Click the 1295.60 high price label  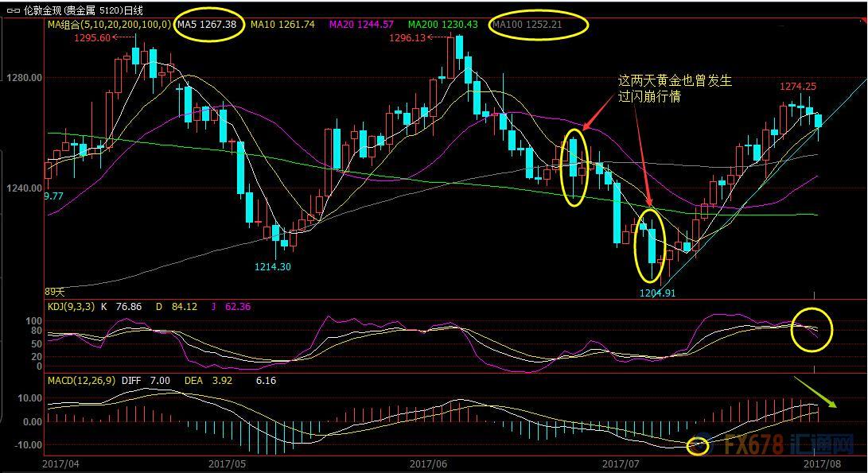(x=92, y=37)
